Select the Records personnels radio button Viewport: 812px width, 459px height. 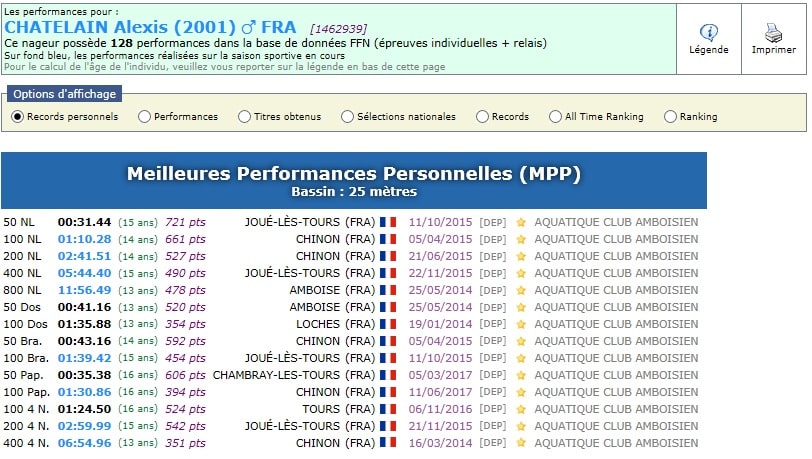[x=18, y=117]
